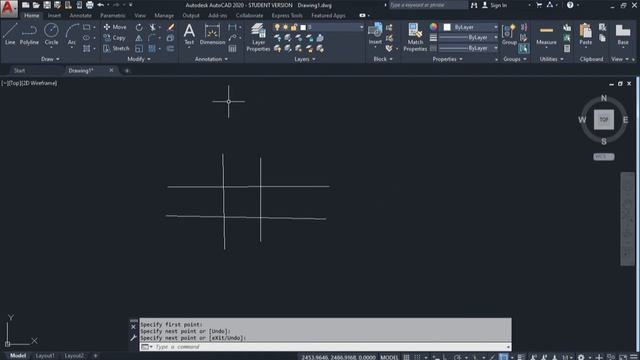Viewport: 640px width, 360px height.
Task: Switch to the Manage ribbon tab
Action: pyautogui.click(x=164, y=16)
